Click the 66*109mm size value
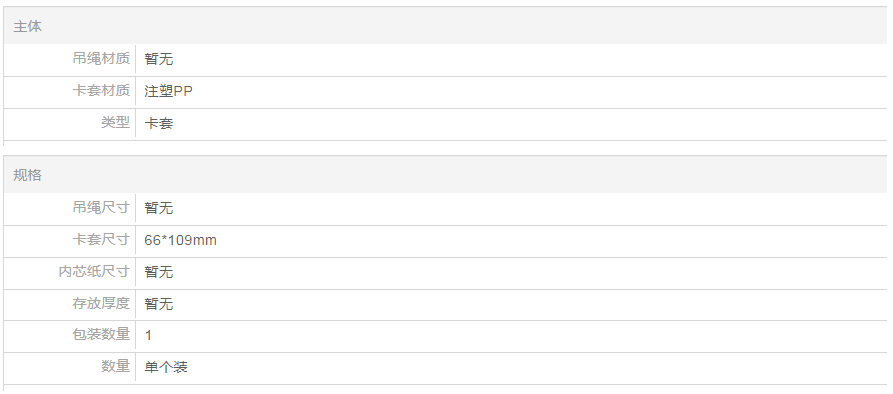 click(x=181, y=240)
